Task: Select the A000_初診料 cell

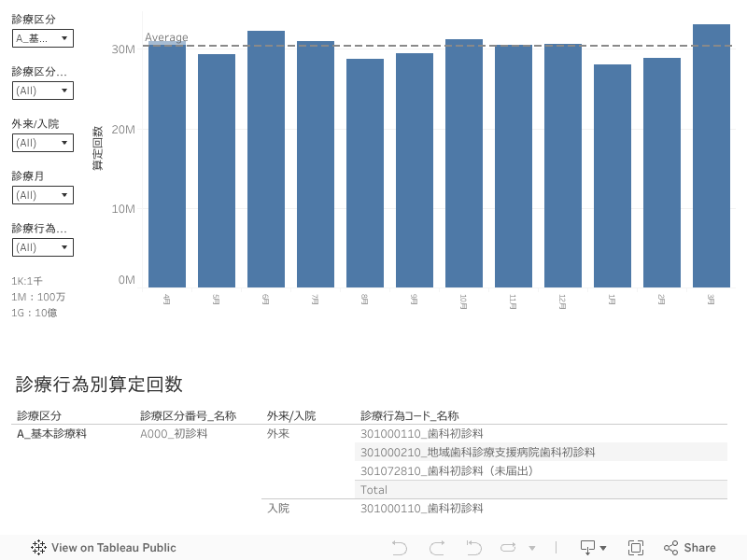Action: (174, 434)
